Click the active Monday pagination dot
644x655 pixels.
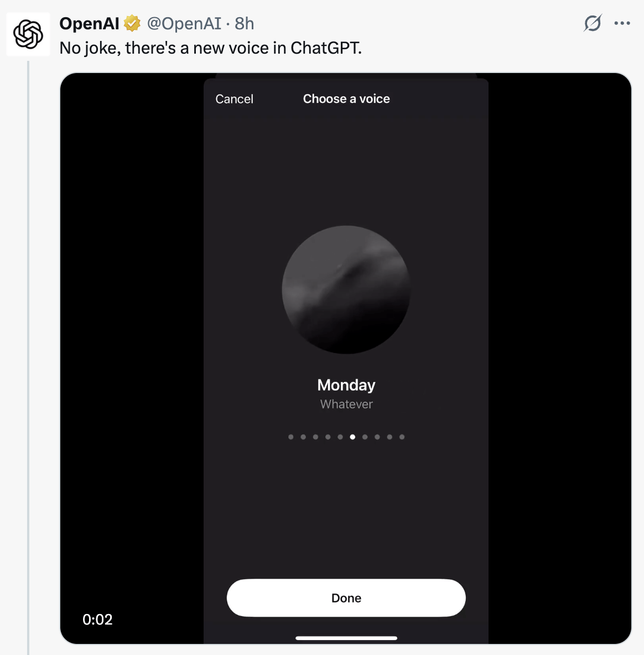352,437
